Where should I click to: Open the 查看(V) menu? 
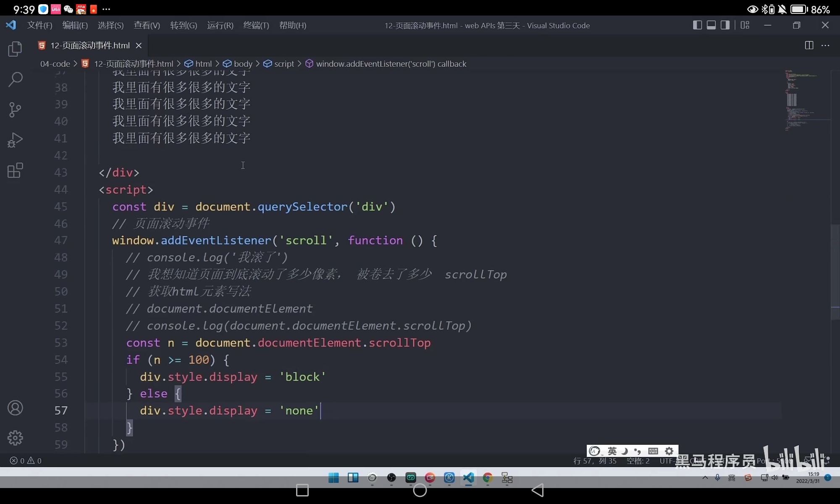pyautogui.click(x=146, y=25)
